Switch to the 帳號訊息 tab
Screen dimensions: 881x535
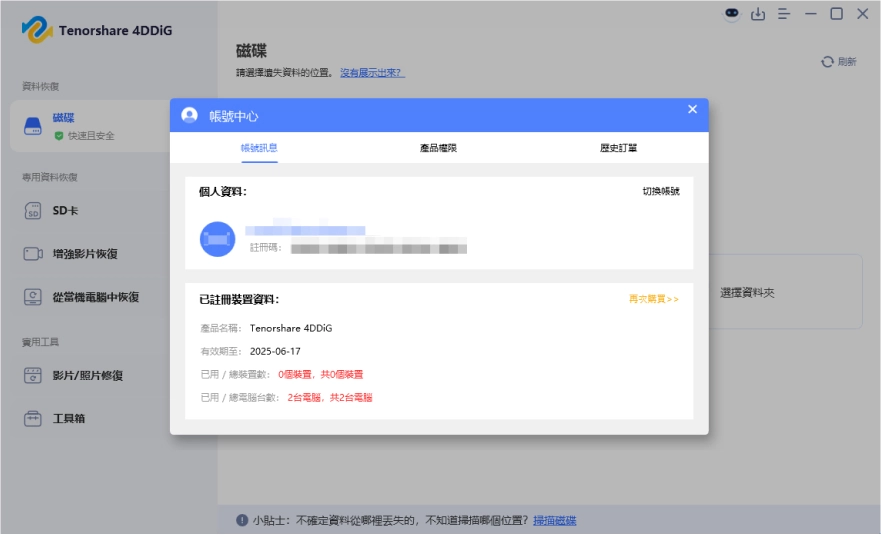tap(259, 148)
